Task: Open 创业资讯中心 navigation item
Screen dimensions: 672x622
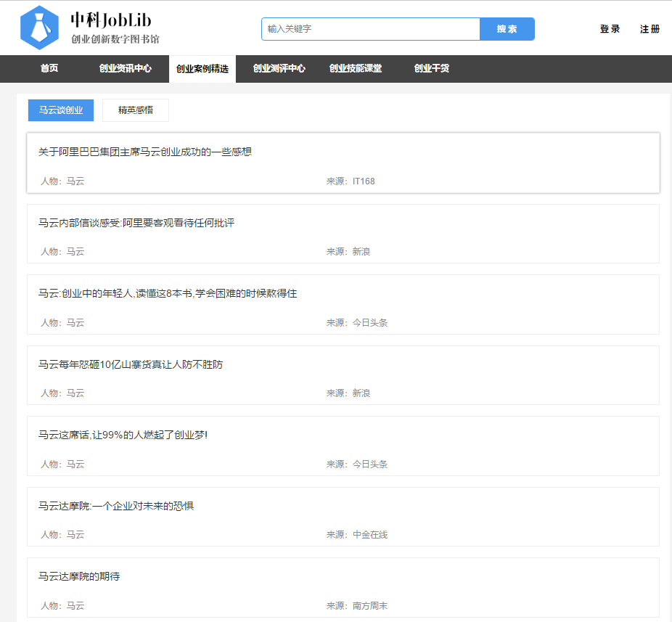Action: (x=125, y=69)
